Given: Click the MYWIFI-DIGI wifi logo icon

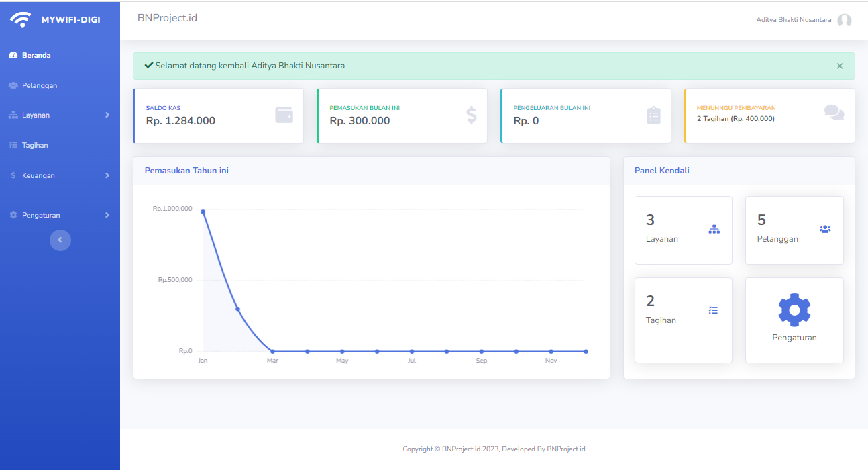Looking at the screenshot, I should (20, 19).
